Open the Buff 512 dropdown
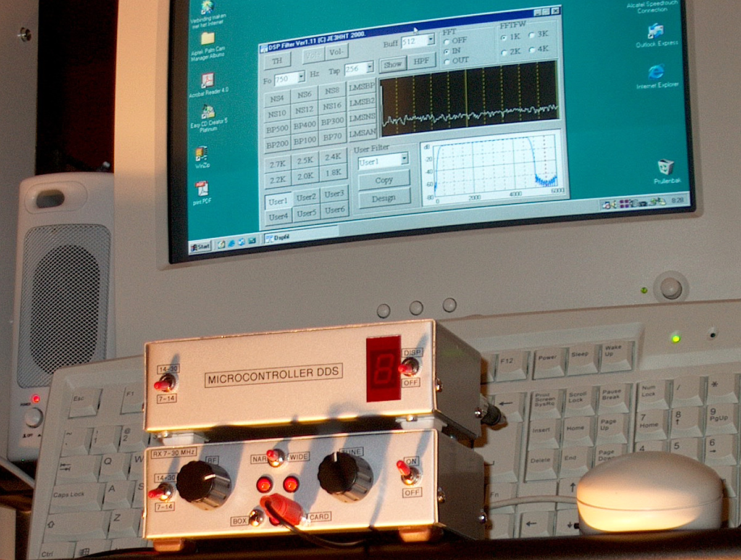The width and height of the screenshot is (741, 560). pyautogui.click(x=430, y=40)
